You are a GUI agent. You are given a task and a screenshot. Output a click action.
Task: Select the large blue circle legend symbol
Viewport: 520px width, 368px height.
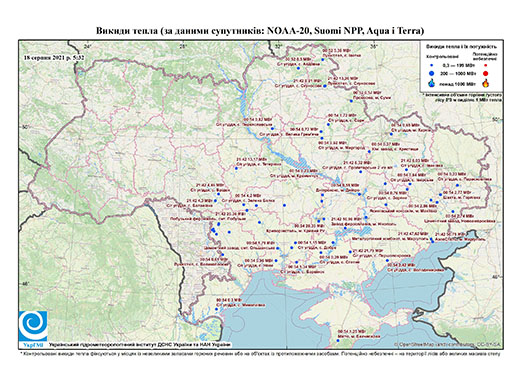click(432, 73)
